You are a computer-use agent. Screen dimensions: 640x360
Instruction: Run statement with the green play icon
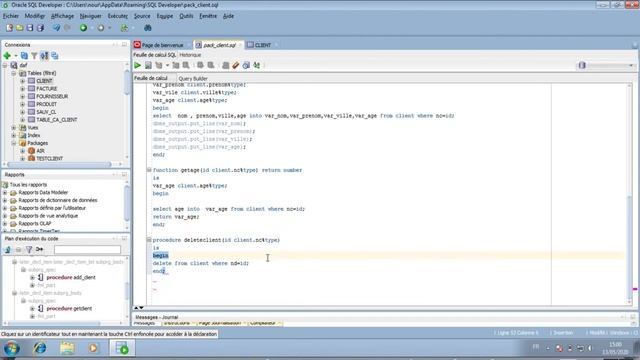(x=138, y=65)
